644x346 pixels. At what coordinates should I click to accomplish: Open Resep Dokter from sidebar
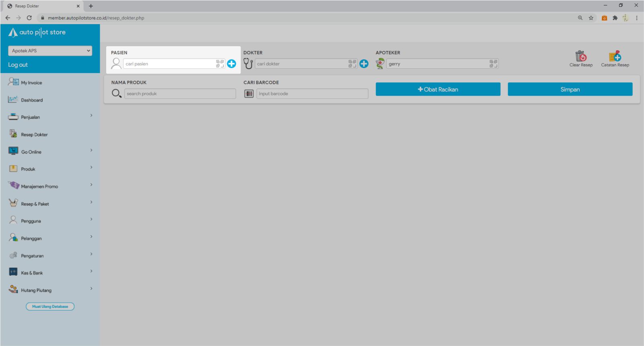point(34,135)
